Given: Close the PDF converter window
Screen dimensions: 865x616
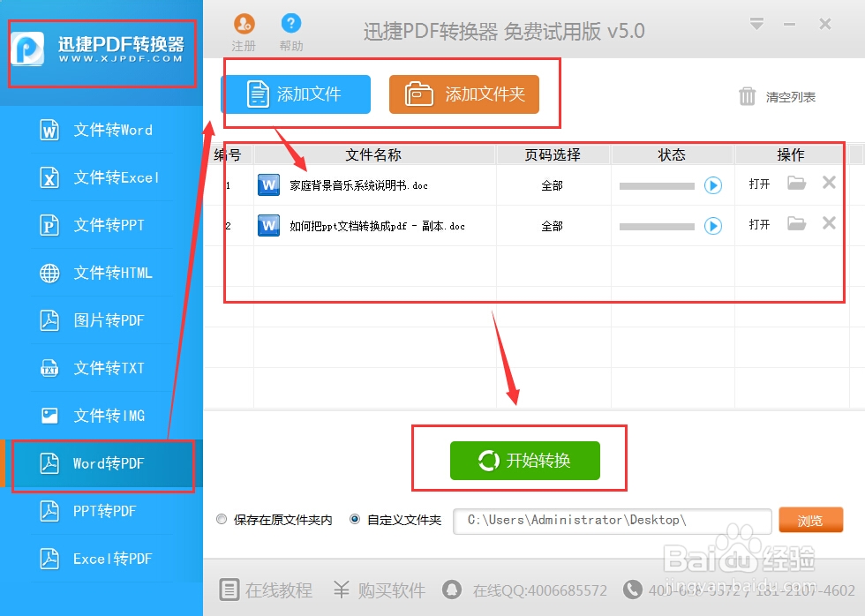Looking at the screenshot, I should [x=824, y=24].
